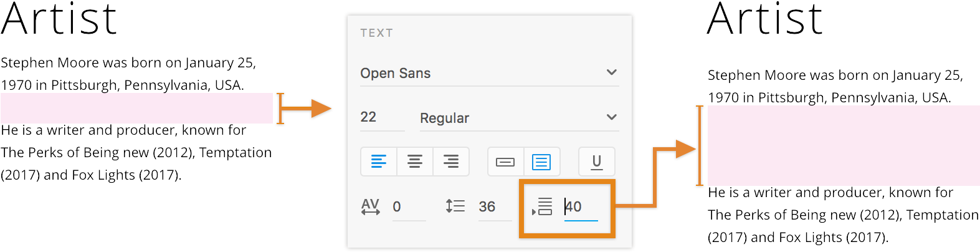
Task: Select the align left text button
Action: [x=379, y=162]
